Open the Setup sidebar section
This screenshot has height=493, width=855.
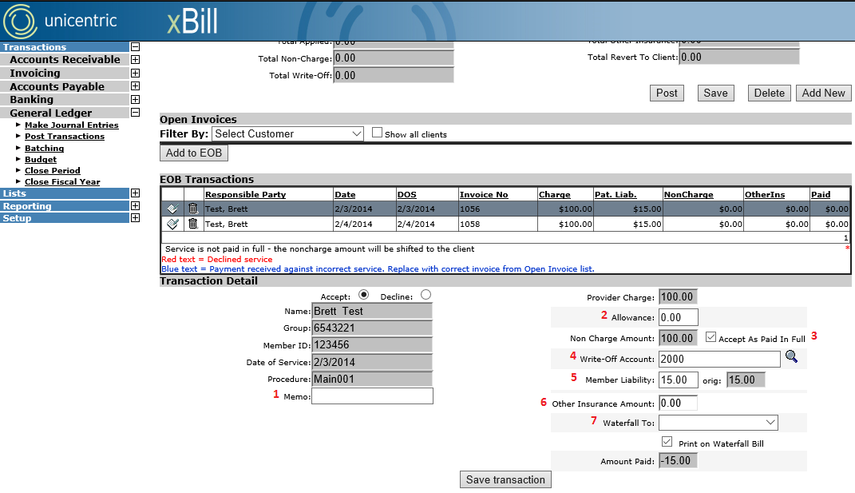pyautogui.click(x=17, y=218)
